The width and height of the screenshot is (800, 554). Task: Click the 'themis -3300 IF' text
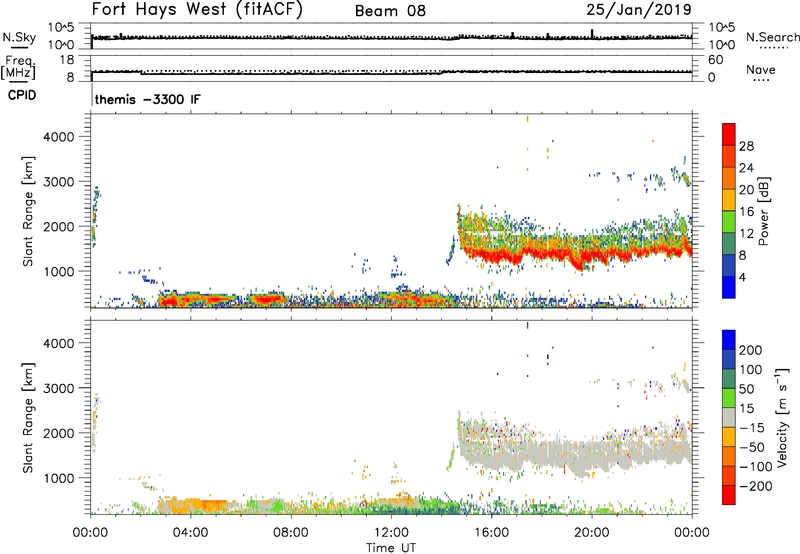coord(147,99)
